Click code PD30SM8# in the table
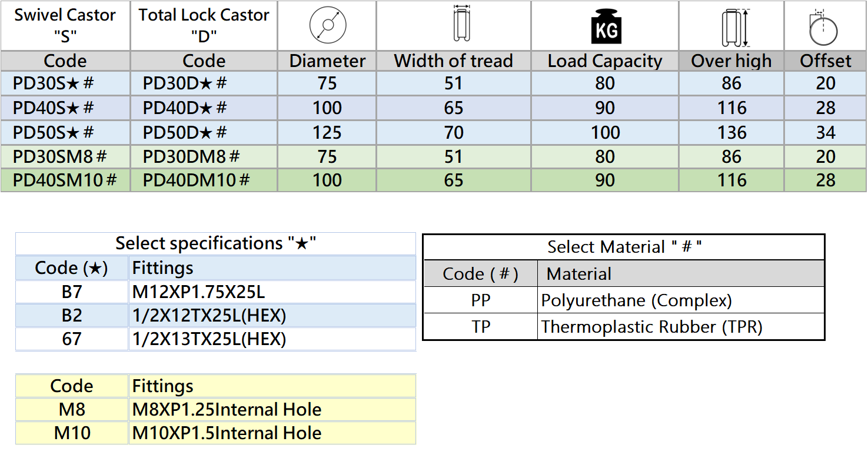Screen dimensions: 868x455 click(x=59, y=156)
